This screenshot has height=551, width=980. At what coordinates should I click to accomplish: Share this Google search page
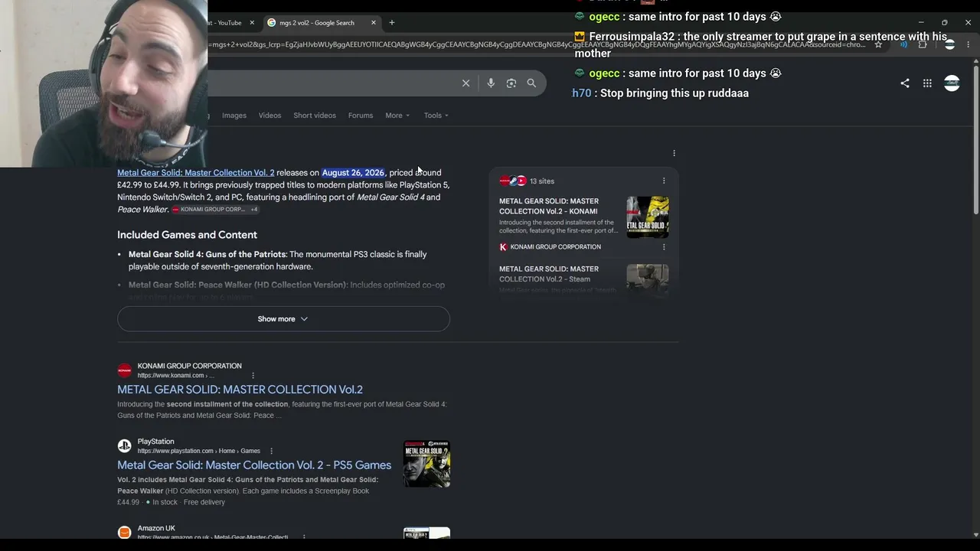(x=905, y=83)
